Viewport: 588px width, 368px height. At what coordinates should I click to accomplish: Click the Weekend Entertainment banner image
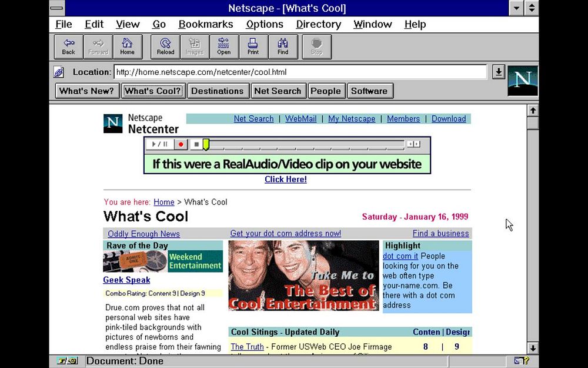coord(163,261)
